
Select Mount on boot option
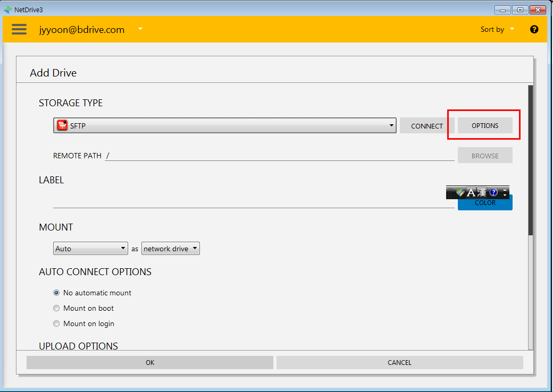56,308
